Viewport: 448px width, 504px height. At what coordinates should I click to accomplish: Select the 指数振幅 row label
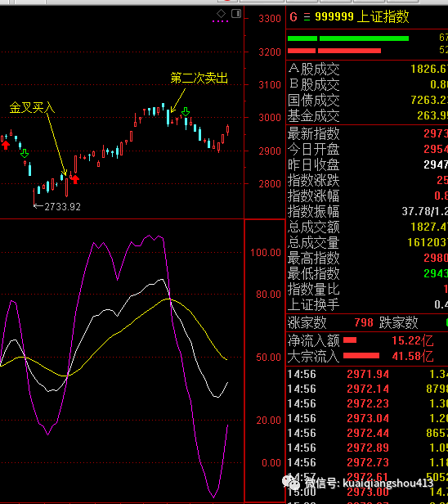[x=314, y=211]
